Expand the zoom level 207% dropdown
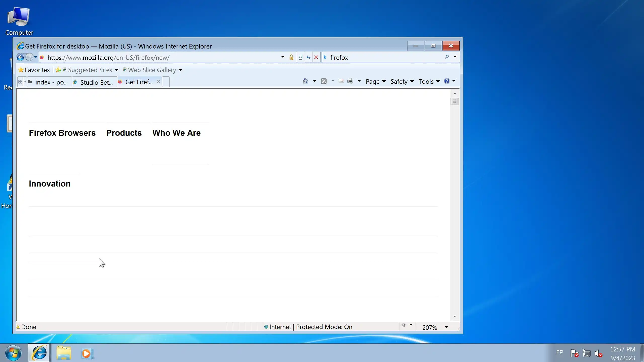Screen dimensions: 644x362 pyautogui.click(x=446, y=327)
